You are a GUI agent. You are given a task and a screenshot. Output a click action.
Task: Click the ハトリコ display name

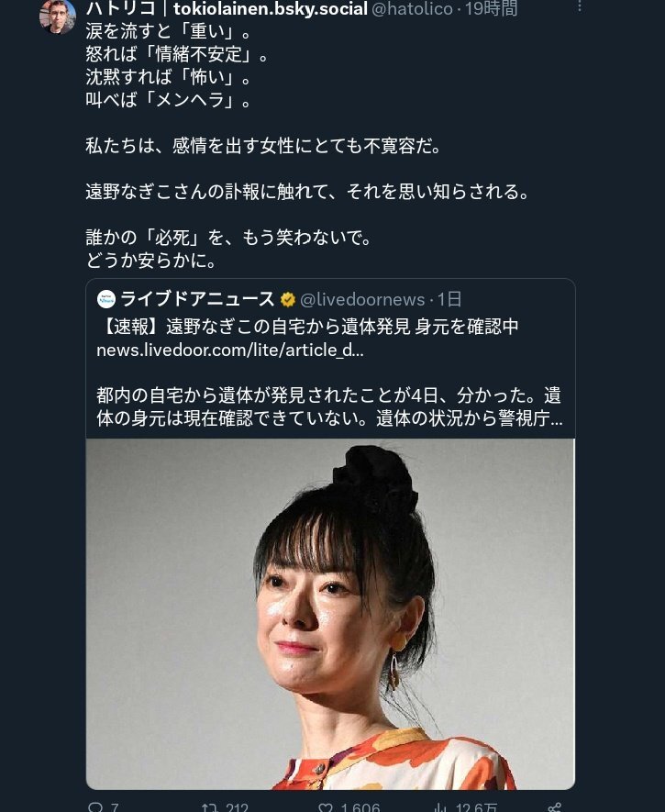(x=120, y=8)
